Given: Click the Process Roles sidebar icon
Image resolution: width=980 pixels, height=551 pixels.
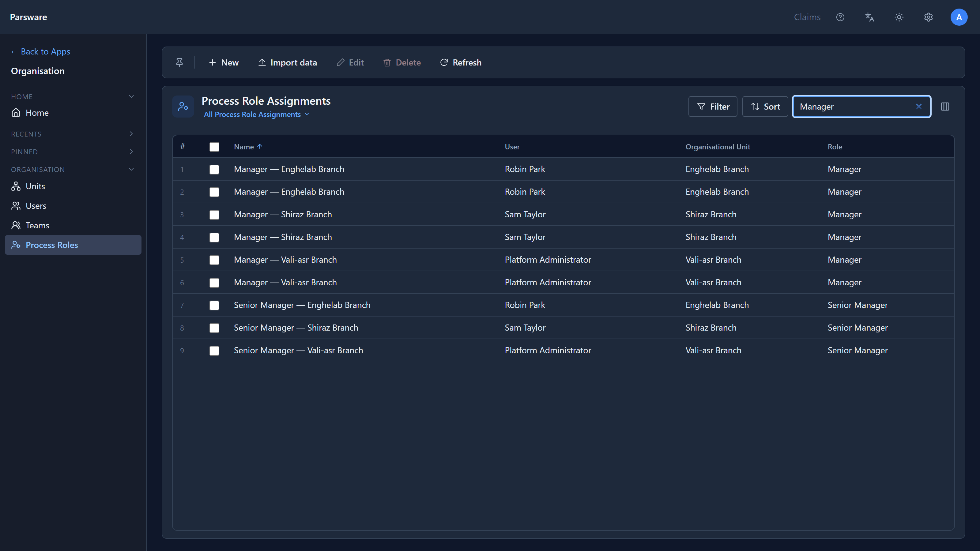Looking at the screenshot, I should (16, 245).
